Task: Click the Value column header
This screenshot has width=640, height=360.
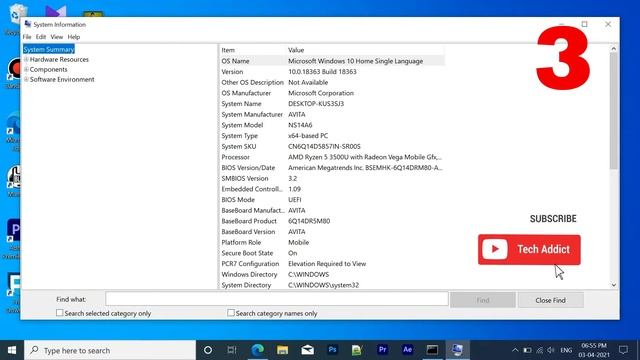Action: [365, 50]
